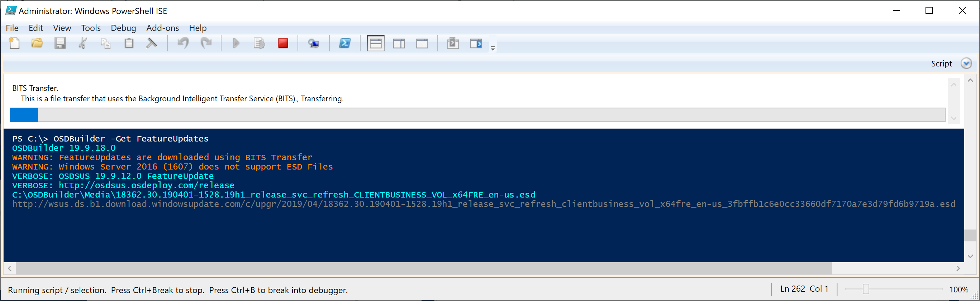Paste from clipboard toolbar icon
The image size is (980, 301).
pyautogui.click(x=129, y=43)
